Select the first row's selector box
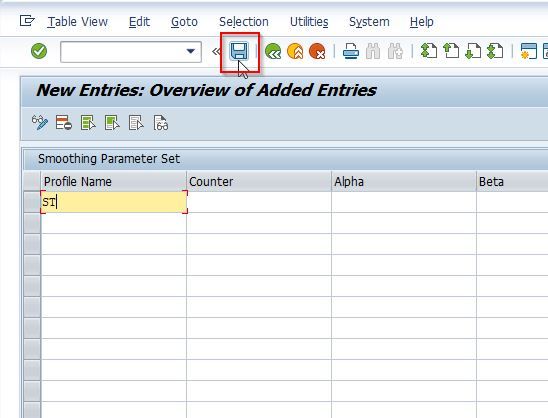The height and width of the screenshot is (418, 548). 32,202
